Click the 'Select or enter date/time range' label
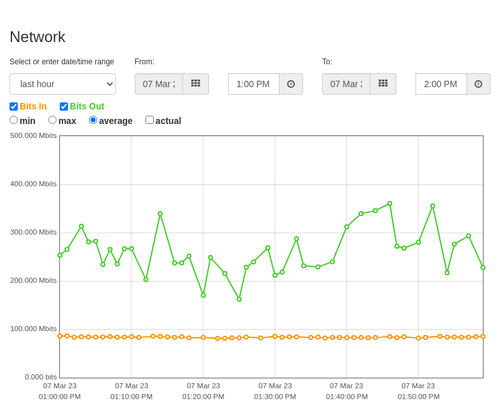Screen dimensions: 500x403 coord(62,62)
